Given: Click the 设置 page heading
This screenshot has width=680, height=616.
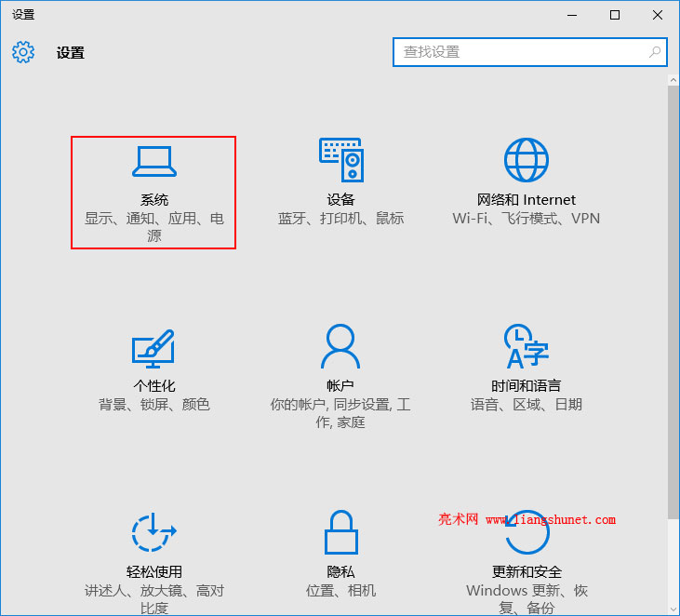Looking at the screenshot, I should point(71,52).
